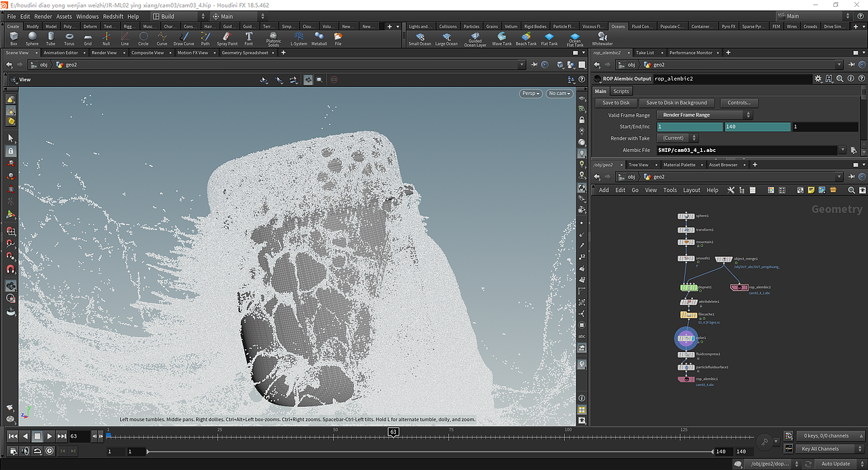Viewport: 868px width, 470px height.
Task: Open the network editor Layout menu
Action: tap(691, 190)
